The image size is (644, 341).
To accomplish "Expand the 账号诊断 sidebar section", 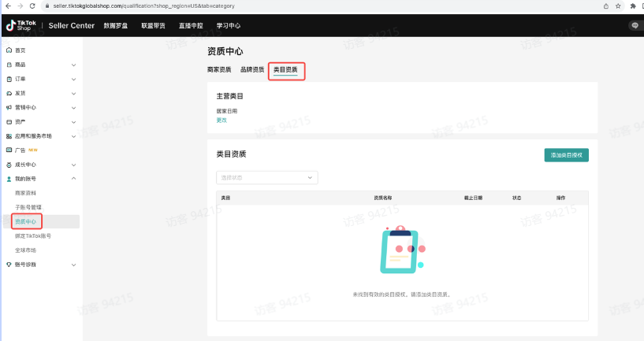I will coord(73,265).
